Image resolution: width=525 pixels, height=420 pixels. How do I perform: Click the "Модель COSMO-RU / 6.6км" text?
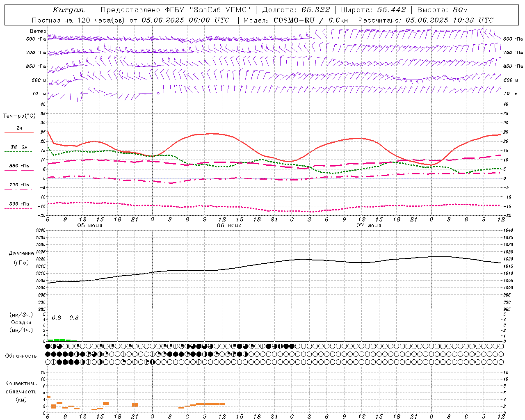pos(296,20)
